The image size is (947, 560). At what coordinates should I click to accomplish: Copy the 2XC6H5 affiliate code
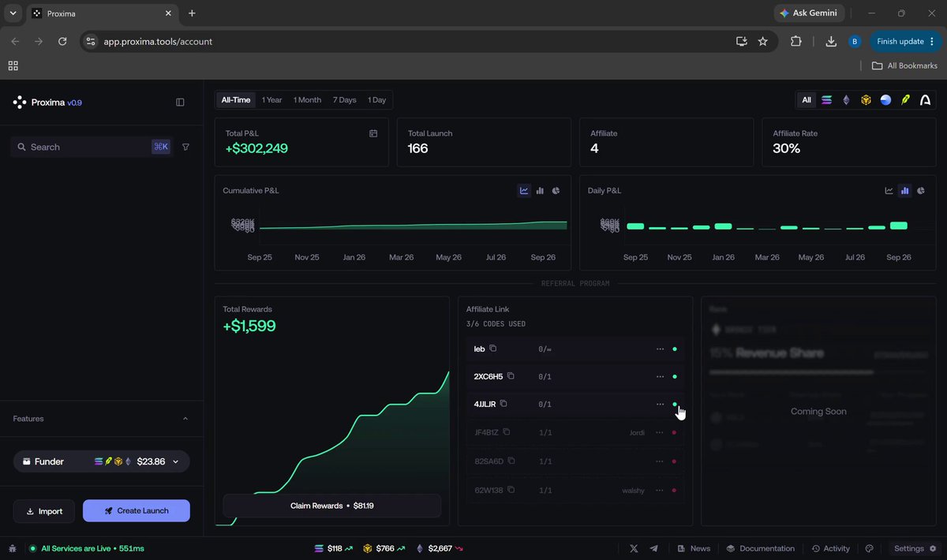click(x=511, y=376)
